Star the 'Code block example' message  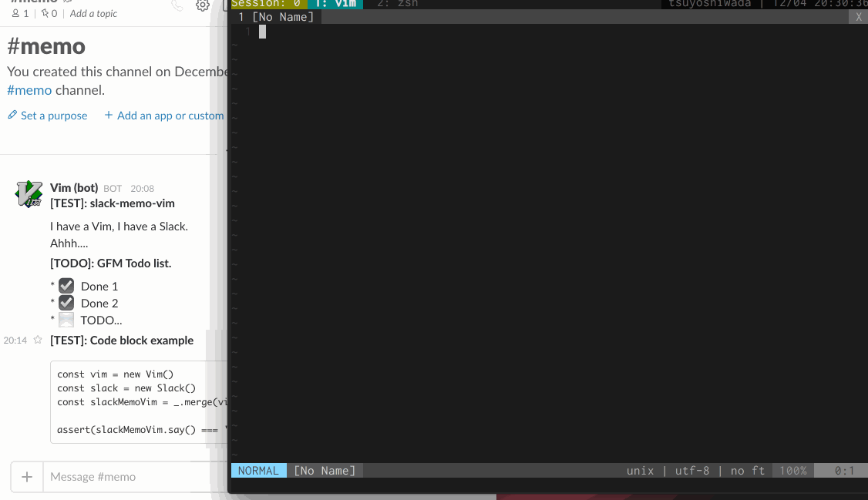pos(38,340)
